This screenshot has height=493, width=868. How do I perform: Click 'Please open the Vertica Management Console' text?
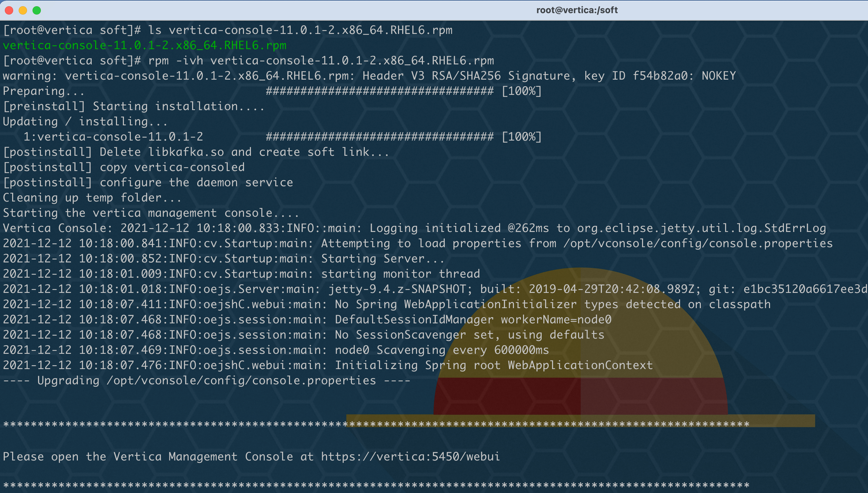click(x=148, y=457)
